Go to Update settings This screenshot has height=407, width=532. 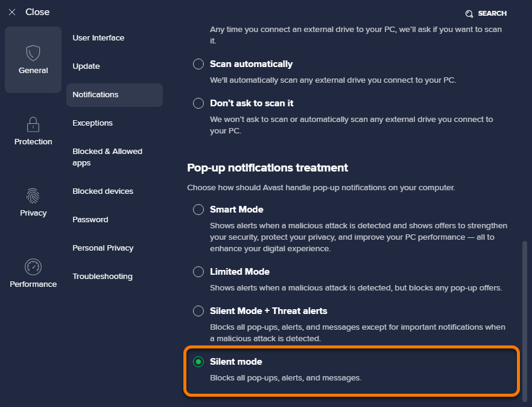pyautogui.click(x=86, y=66)
